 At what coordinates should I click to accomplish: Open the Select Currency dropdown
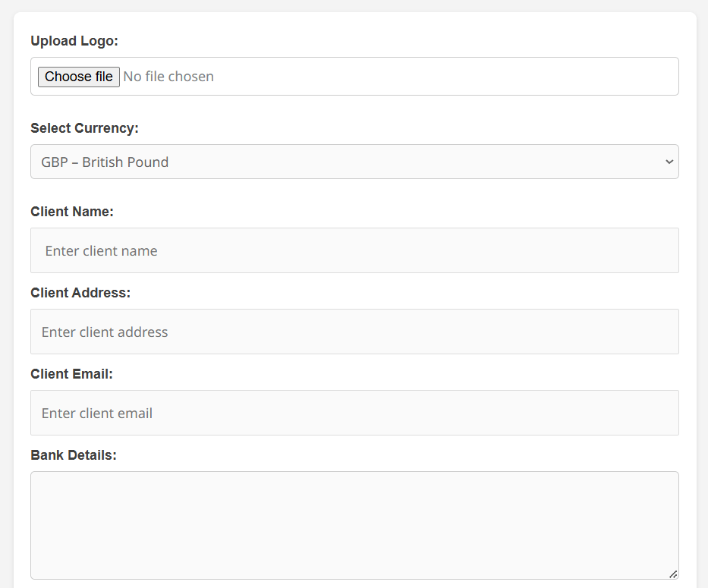coord(354,162)
